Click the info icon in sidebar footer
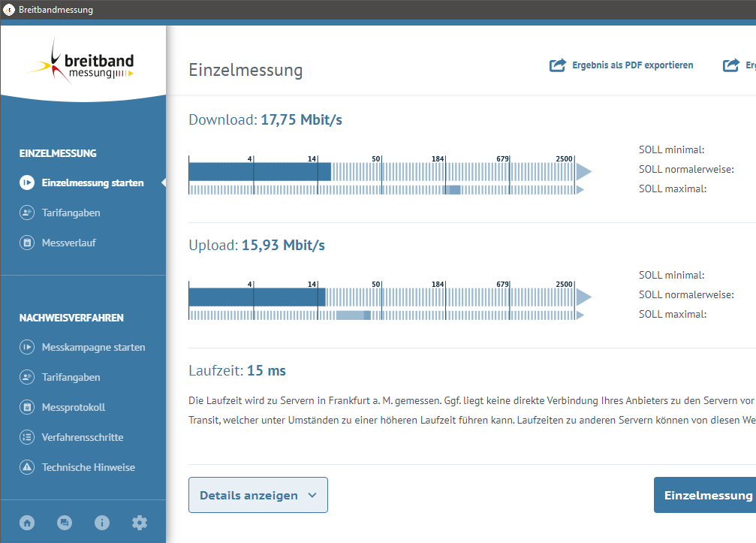The image size is (756, 543). [x=102, y=523]
